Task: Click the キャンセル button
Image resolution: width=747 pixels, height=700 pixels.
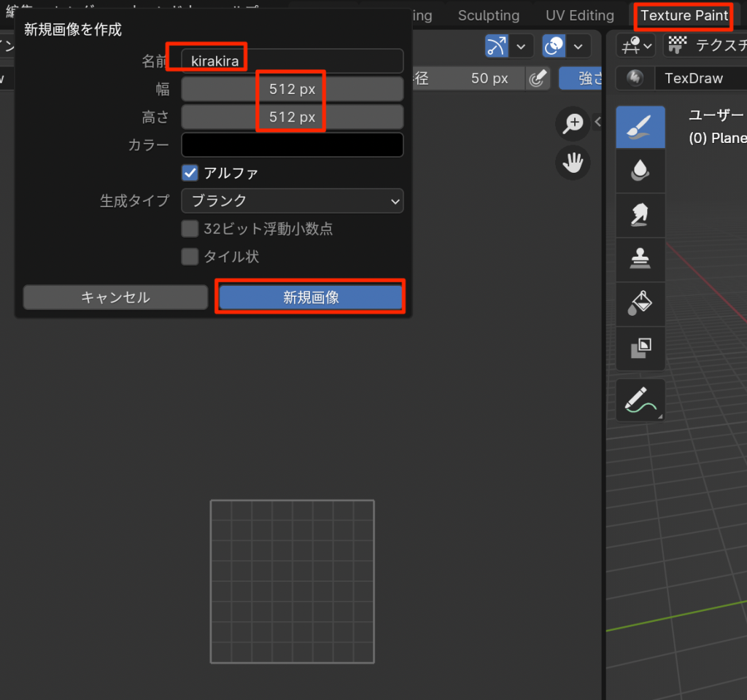Action: pos(115,297)
